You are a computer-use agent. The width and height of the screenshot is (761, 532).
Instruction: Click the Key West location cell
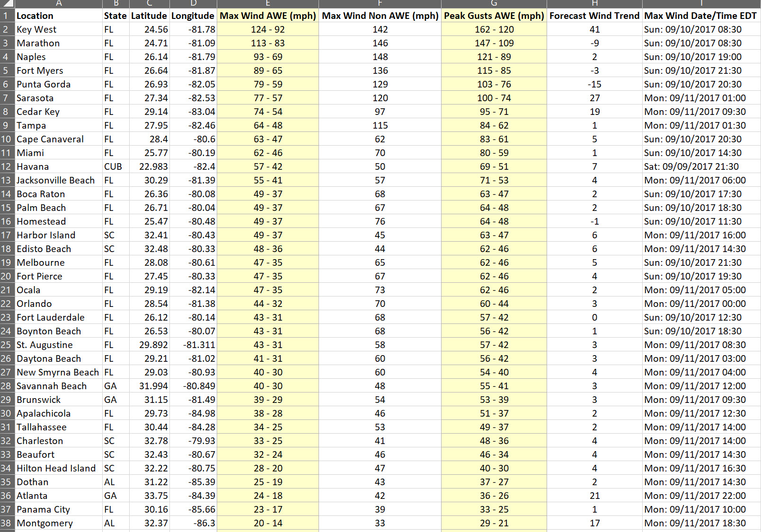pos(58,29)
